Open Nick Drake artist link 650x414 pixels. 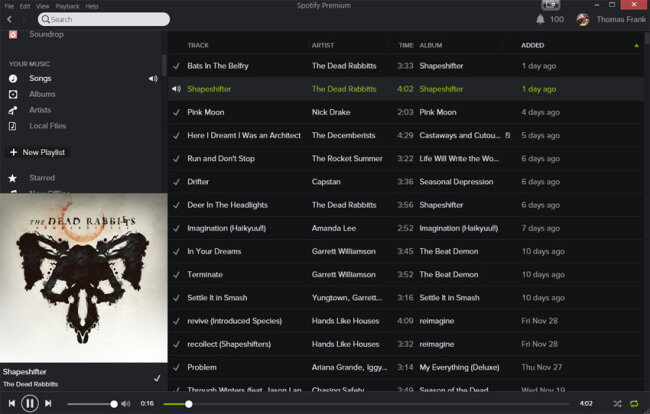331,112
